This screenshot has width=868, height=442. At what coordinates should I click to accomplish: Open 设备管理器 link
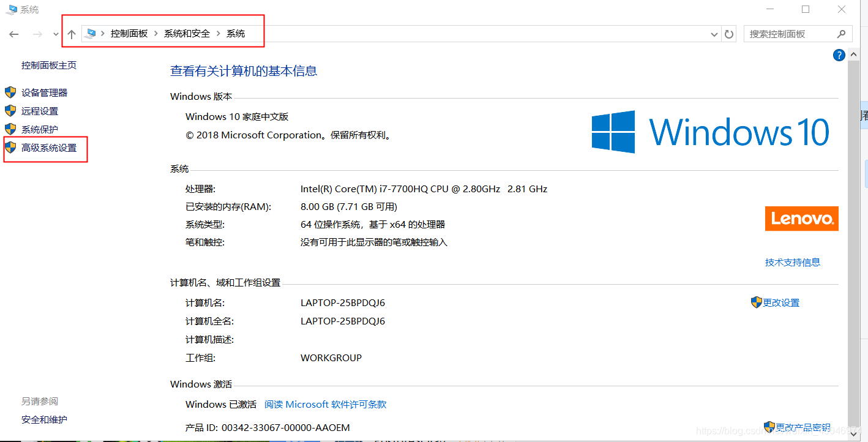(x=45, y=93)
